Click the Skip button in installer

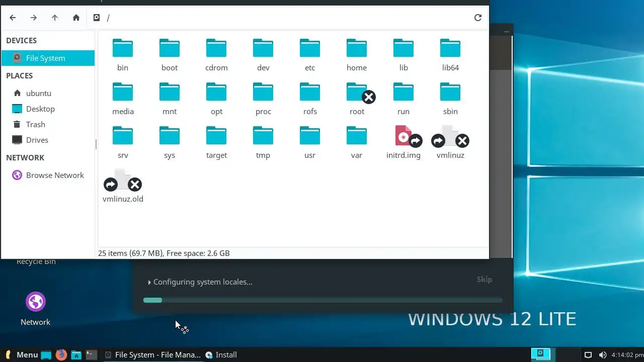pos(485,280)
